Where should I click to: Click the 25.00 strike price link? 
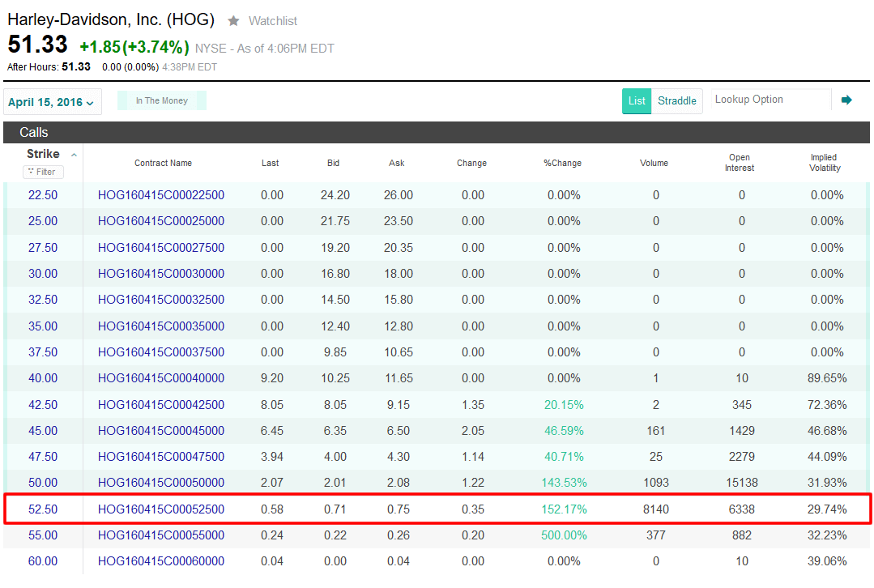click(43, 221)
